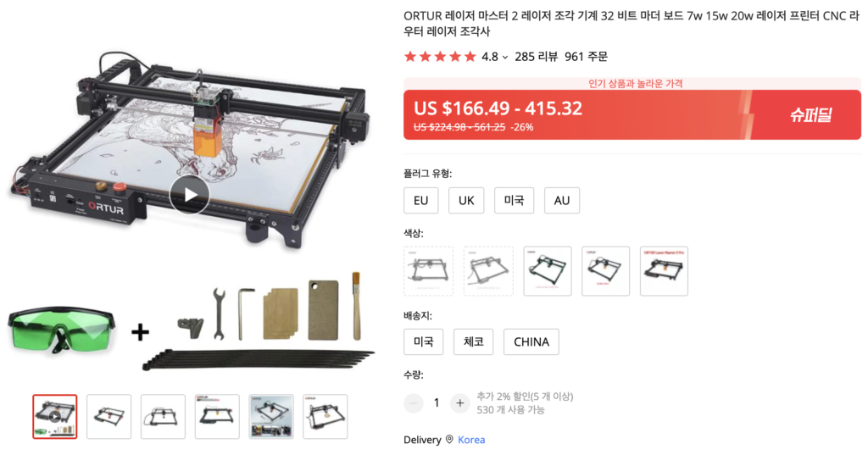Image resolution: width=868 pixels, height=455 pixels.
Task: Select the first video thumbnail in gallery
Action: point(55,417)
